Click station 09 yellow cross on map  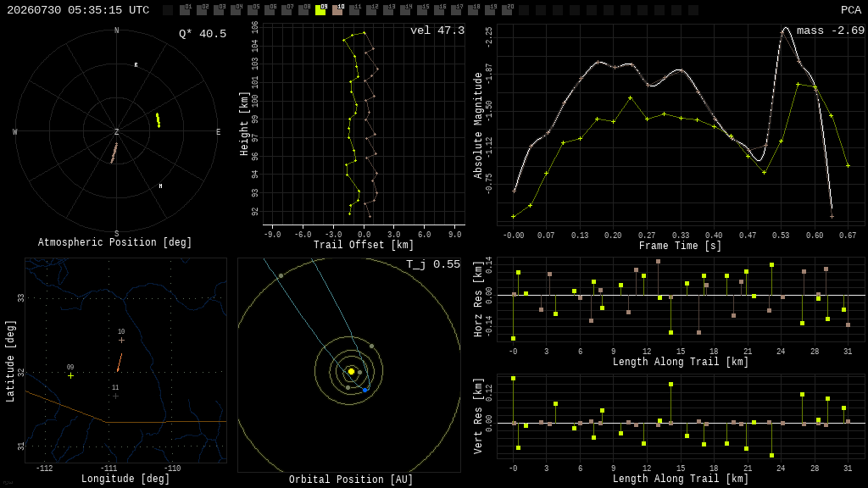pyautogui.click(x=71, y=375)
